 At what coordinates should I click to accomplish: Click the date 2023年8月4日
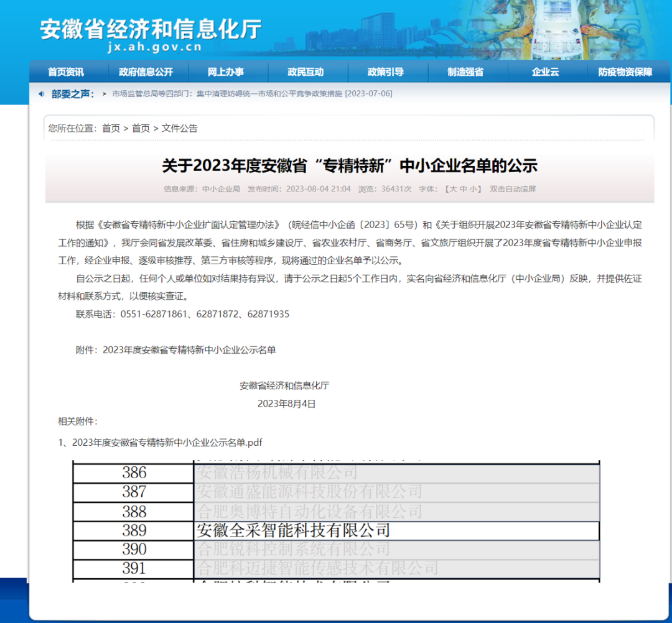(286, 404)
